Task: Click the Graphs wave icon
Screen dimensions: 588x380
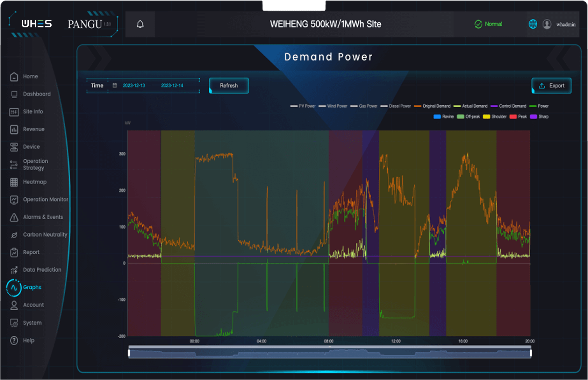Action: [14, 287]
